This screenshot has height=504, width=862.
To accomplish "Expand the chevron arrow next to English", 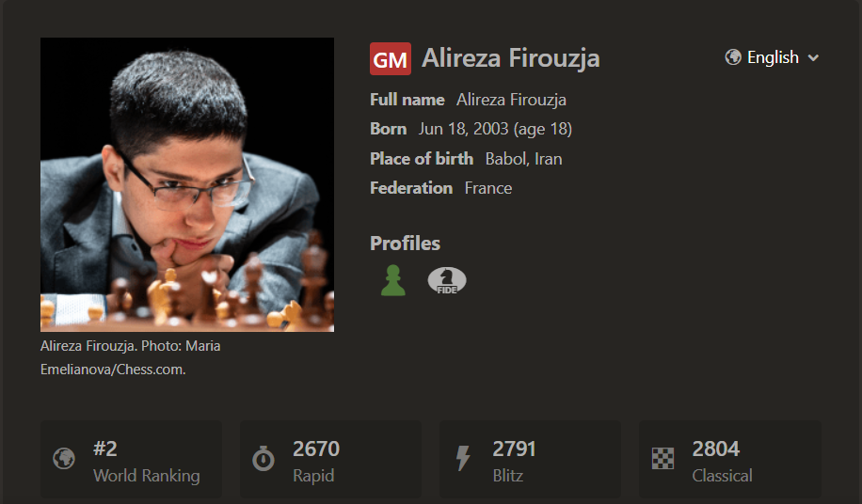I will point(813,58).
